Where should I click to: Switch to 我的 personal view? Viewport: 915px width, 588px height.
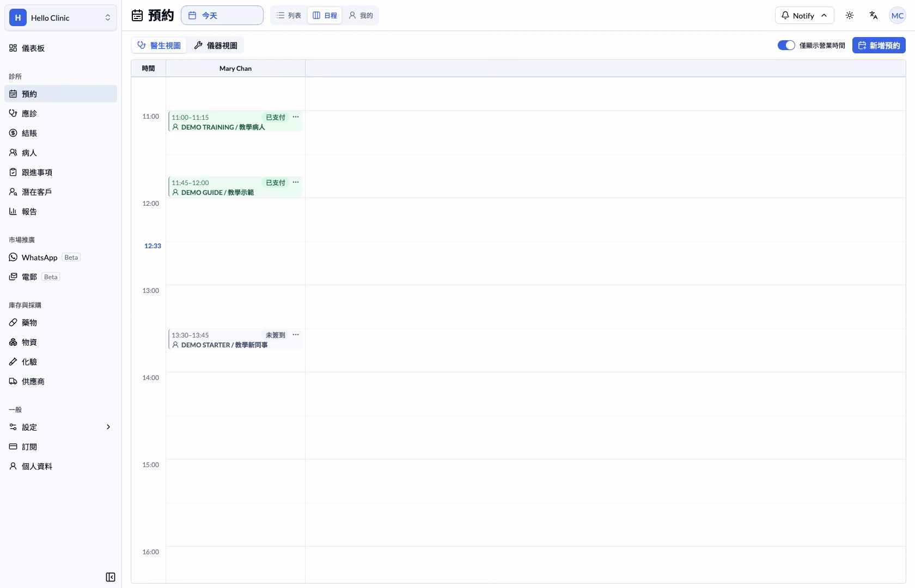click(x=361, y=15)
